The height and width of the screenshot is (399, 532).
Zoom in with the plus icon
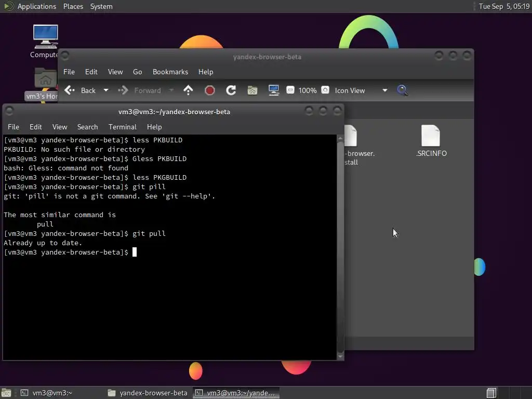tap(325, 90)
